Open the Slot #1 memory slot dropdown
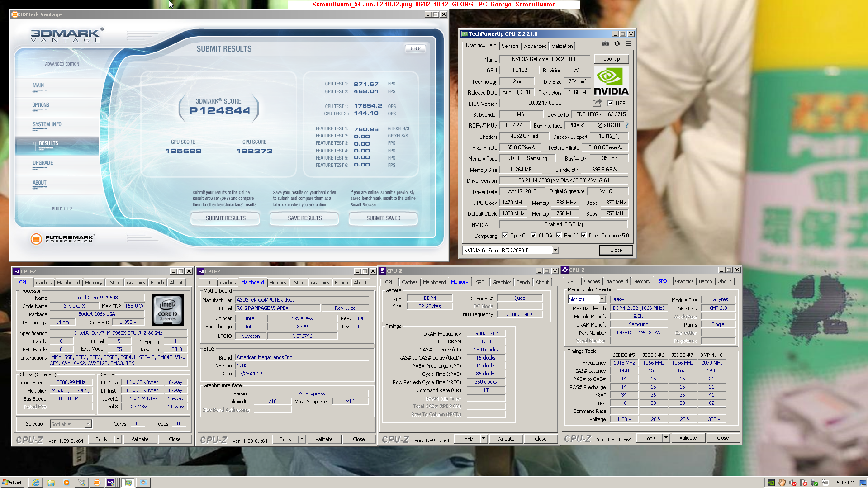The height and width of the screenshot is (488, 868). (602, 299)
